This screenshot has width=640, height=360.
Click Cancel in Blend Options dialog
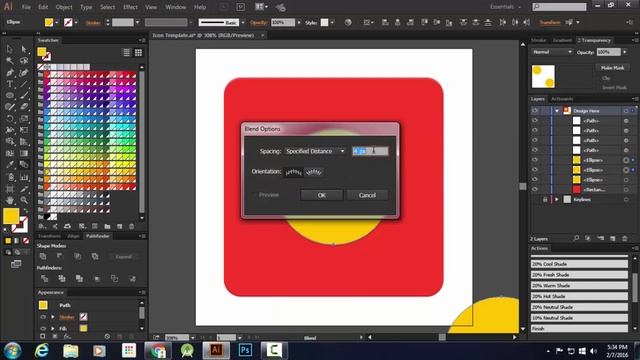point(367,196)
